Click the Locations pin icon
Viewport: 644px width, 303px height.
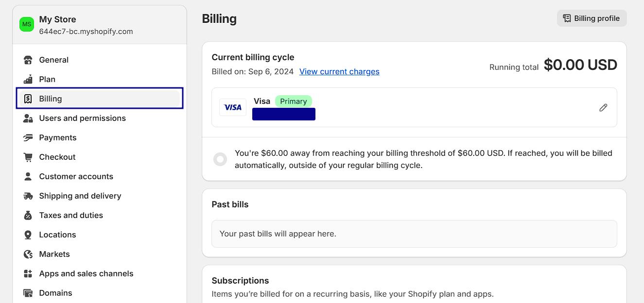[x=28, y=235]
